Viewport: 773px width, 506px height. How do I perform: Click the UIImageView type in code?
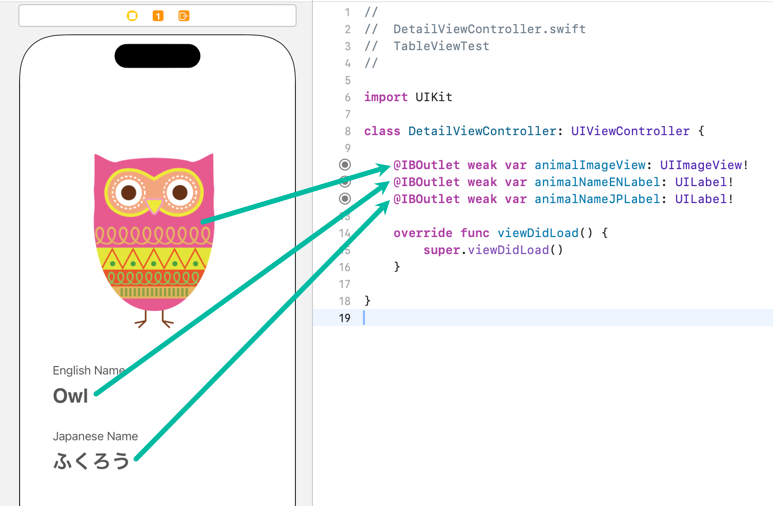click(701, 165)
